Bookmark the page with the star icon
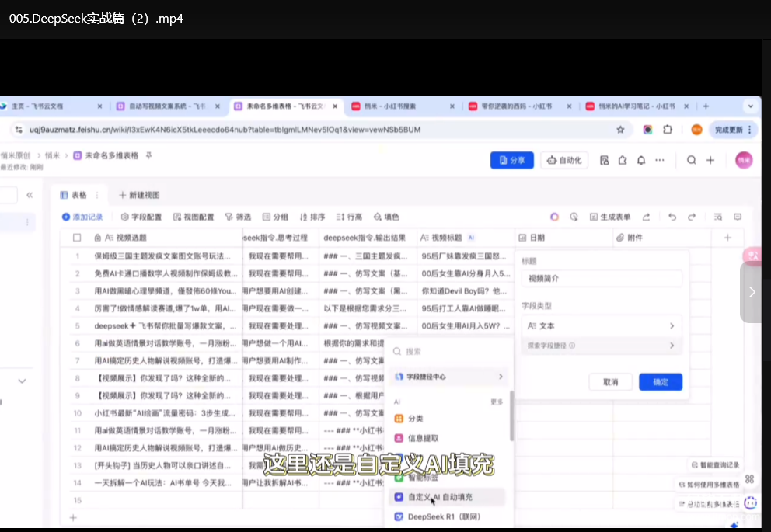771x532 pixels. tap(620, 130)
